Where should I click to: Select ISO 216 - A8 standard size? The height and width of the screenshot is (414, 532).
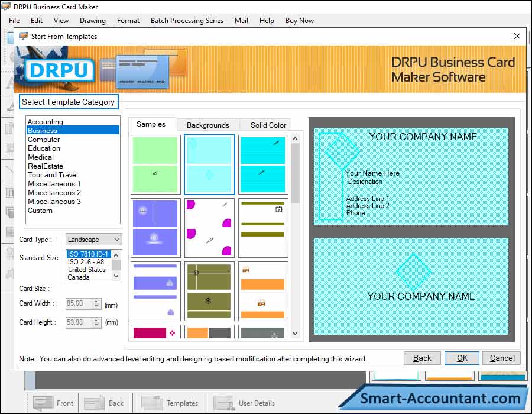click(89, 262)
